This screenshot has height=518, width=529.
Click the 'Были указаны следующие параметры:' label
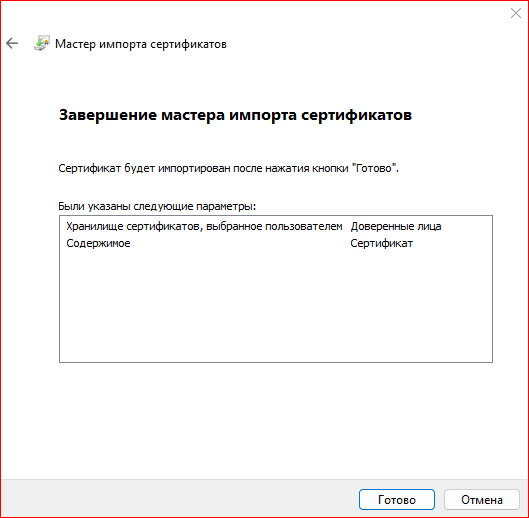coord(157,206)
